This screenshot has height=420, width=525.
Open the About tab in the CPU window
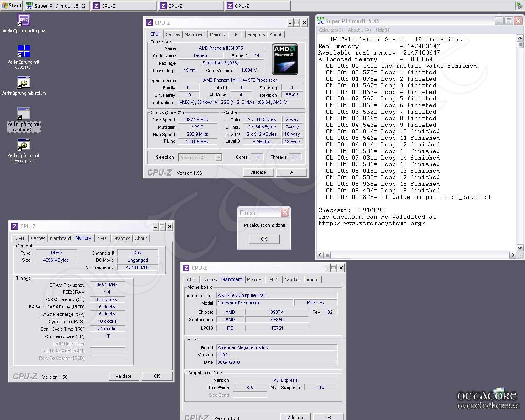click(276, 34)
